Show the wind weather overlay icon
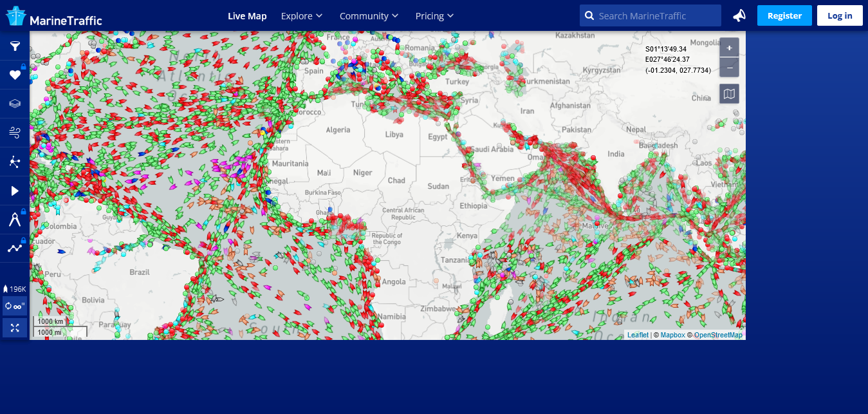This screenshot has height=414, width=868. [x=15, y=133]
